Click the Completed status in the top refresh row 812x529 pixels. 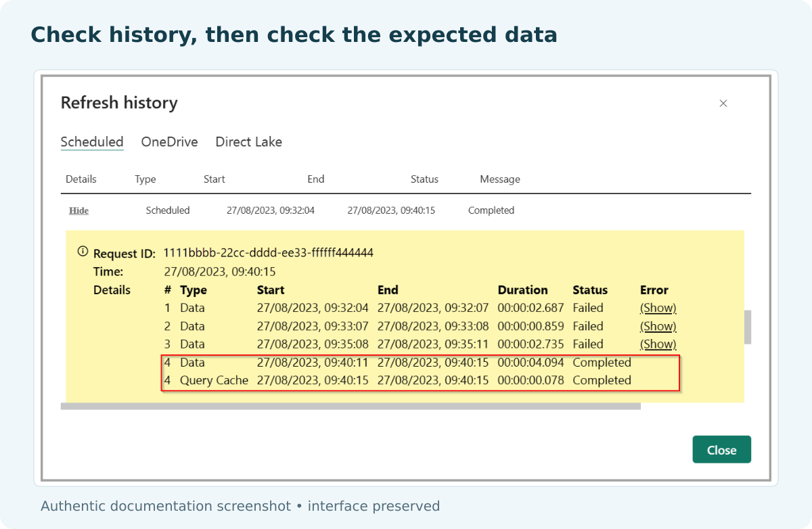point(491,210)
